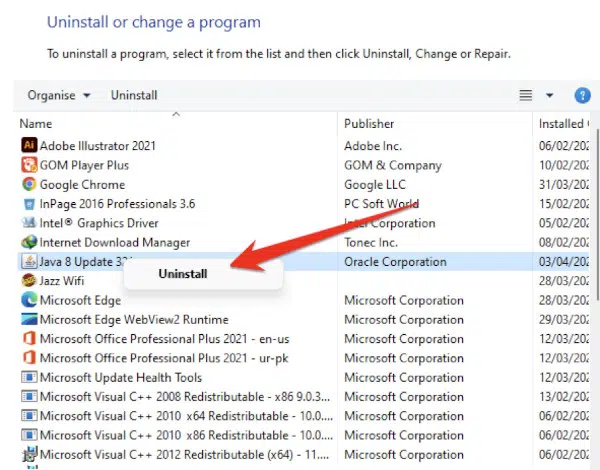Click the Uninstall toolbar button
The image size is (600, 470).
click(134, 95)
